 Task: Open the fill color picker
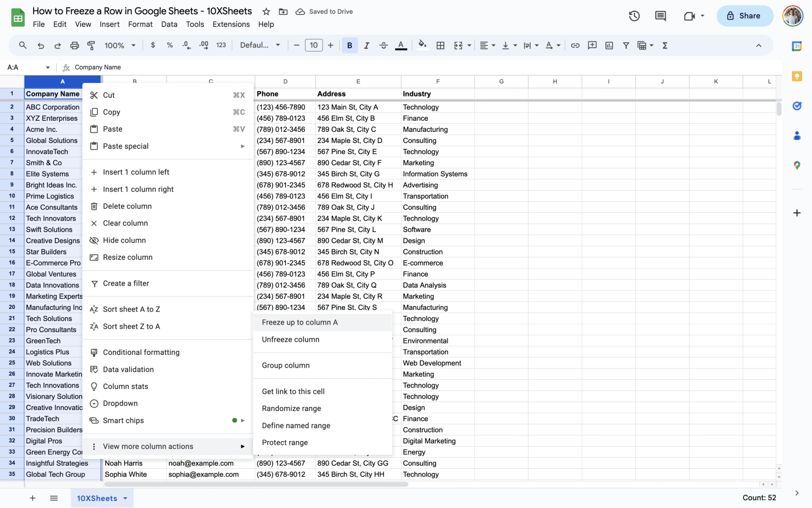[422, 46]
